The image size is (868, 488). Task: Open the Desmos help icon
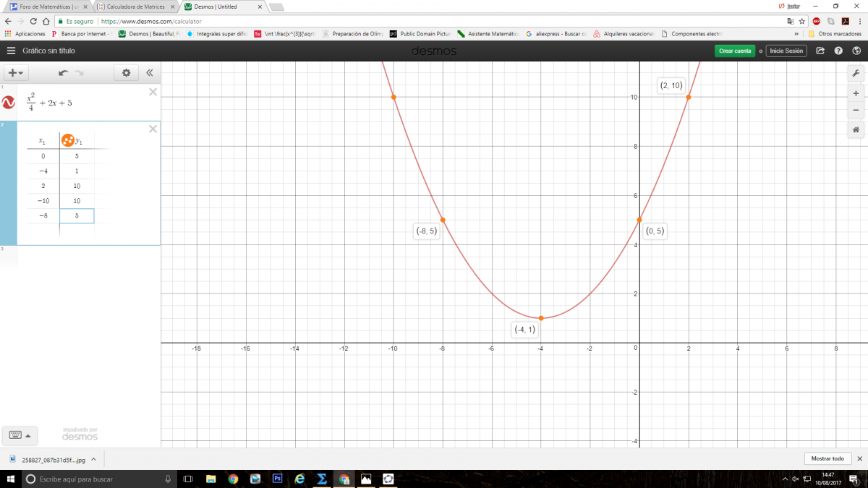838,51
